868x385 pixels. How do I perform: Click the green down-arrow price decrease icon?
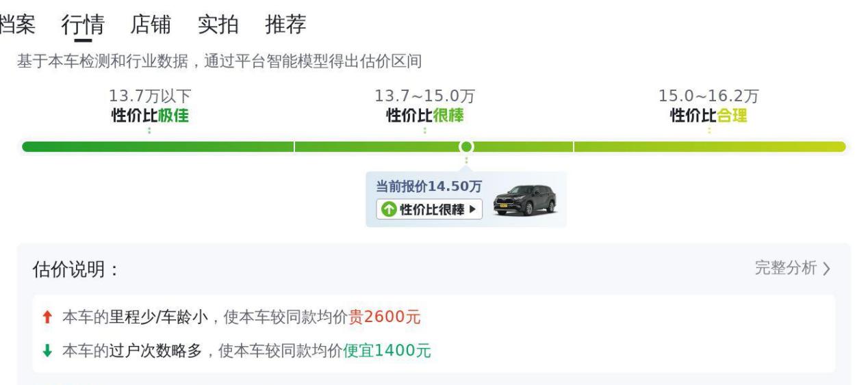46,351
